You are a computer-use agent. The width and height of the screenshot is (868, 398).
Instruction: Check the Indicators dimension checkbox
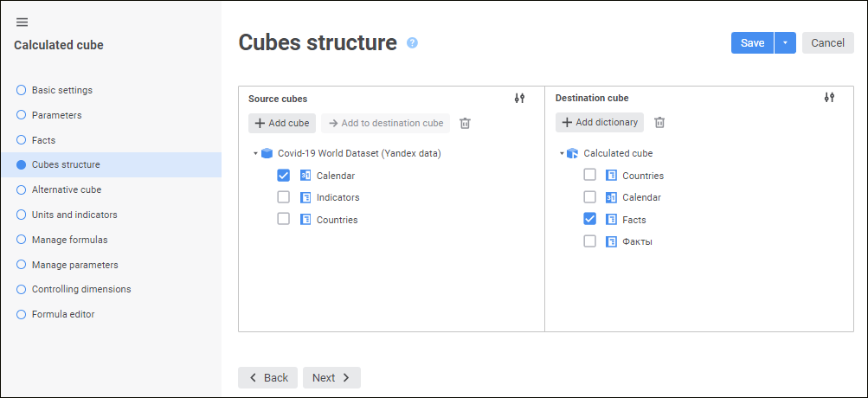283,197
